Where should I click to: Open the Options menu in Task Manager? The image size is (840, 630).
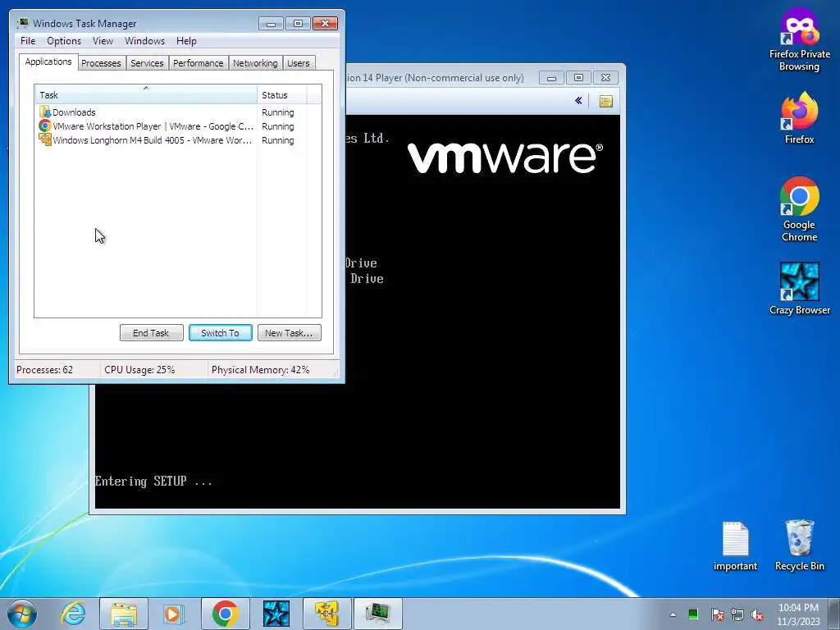point(64,41)
